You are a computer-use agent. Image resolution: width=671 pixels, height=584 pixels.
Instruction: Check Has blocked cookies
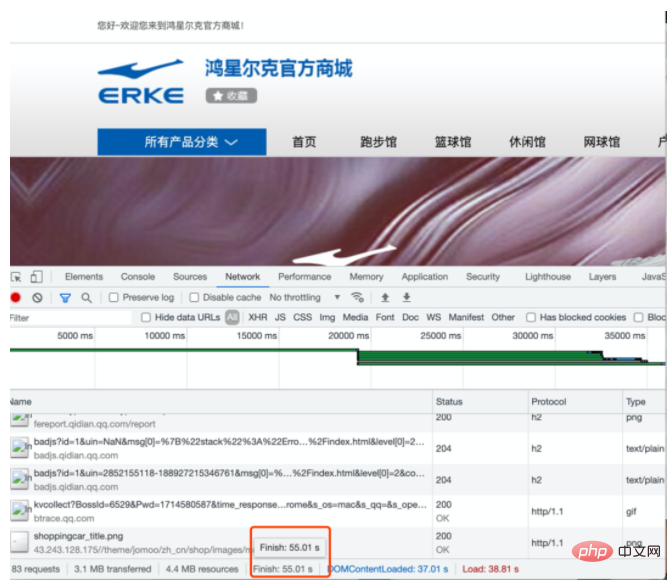[x=531, y=317]
